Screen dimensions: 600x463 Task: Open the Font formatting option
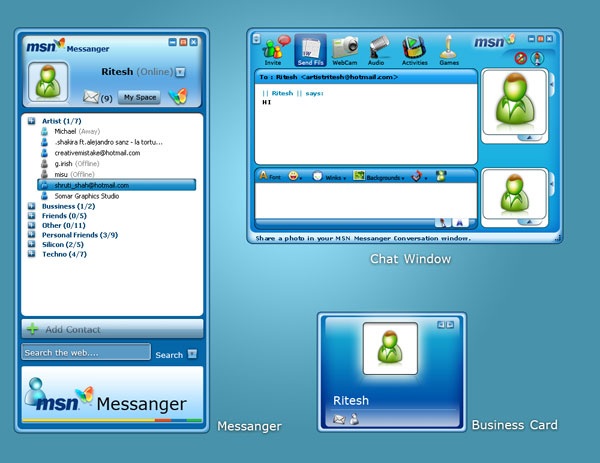coord(269,176)
